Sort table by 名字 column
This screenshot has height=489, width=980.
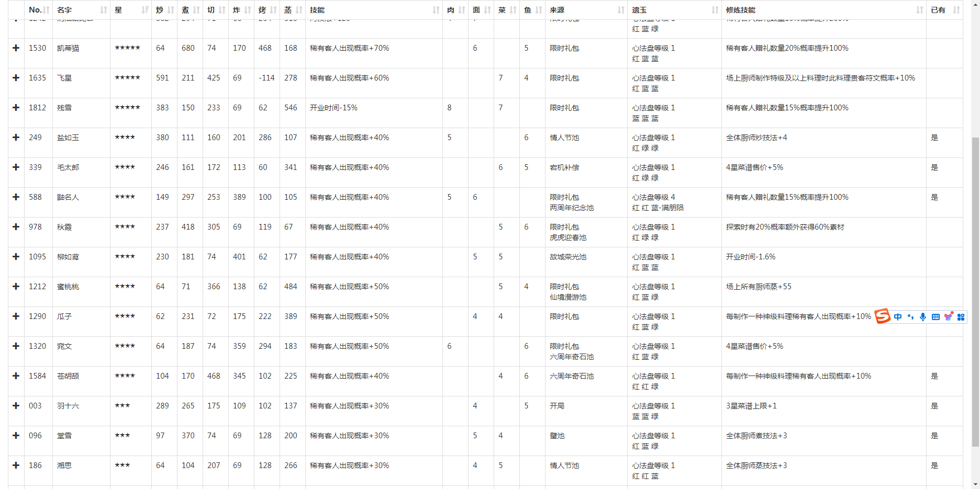point(81,10)
